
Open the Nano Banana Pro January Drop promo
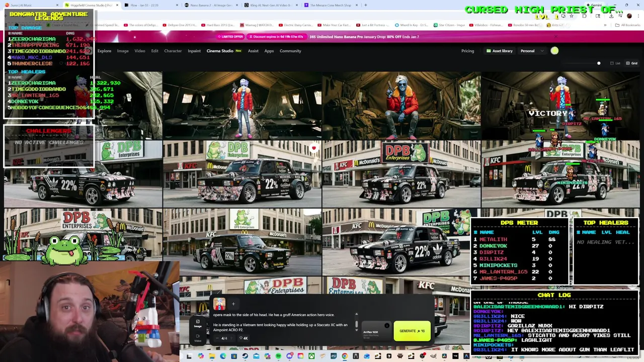(364, 37)
